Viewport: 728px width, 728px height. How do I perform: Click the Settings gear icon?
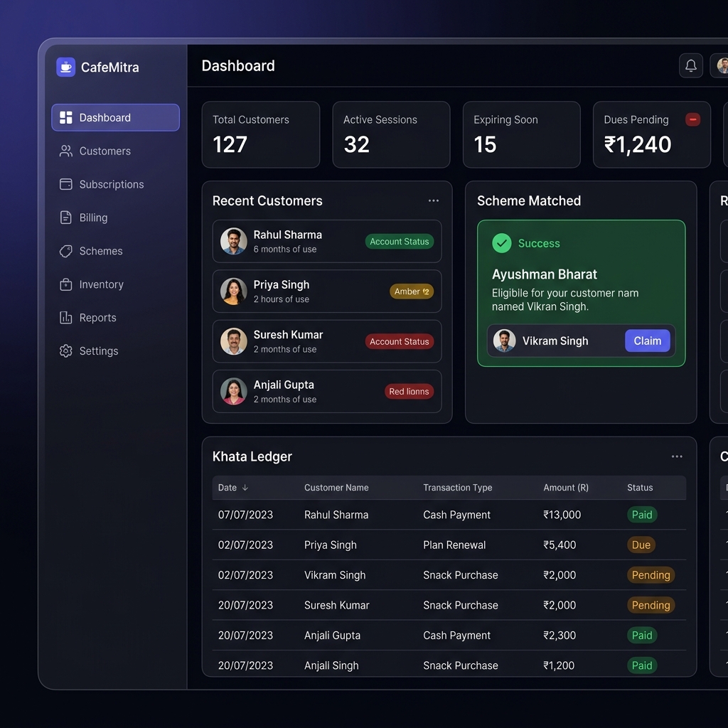click(66, 351)
